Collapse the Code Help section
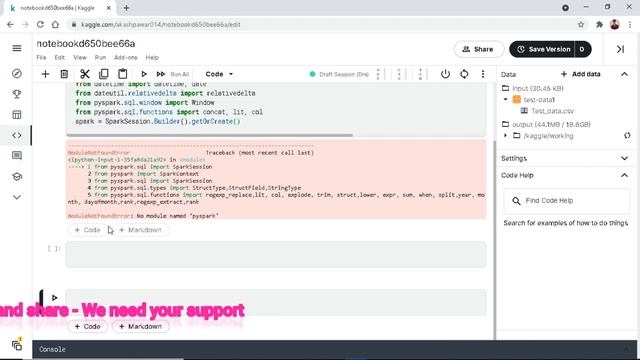This screenshot has height=360, width=640. (x=624, y=175)
